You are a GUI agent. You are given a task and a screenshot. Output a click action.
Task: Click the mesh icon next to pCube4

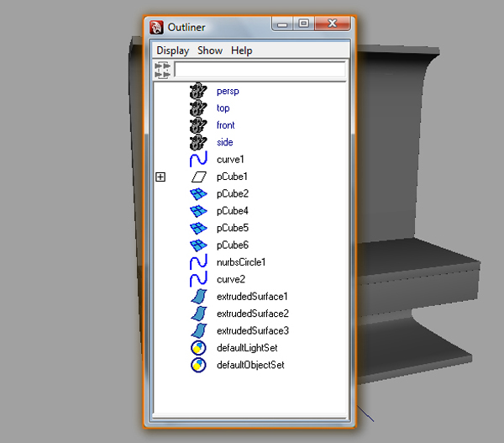tap(198, 211)
